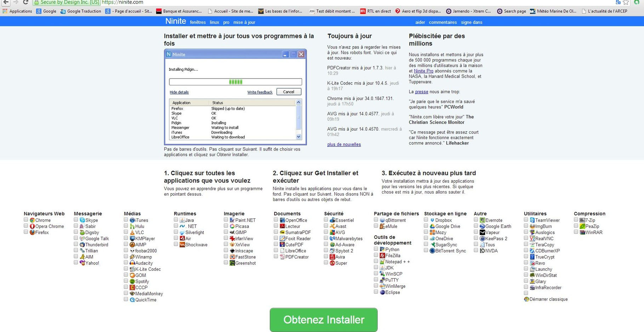This screenshot has height=332, width=644.
Task: Enable the WinRAR checkbox
Action: (x=576, y=232)
